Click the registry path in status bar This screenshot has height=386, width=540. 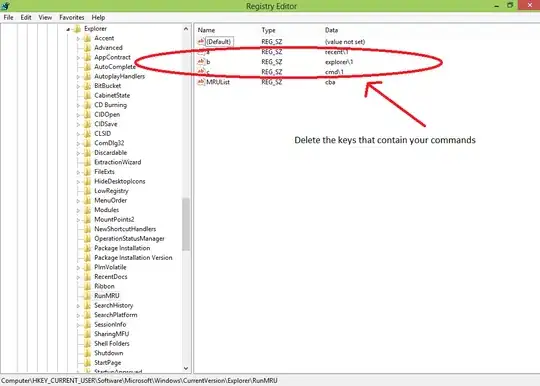pyautogui.click(x=139, y=380)
